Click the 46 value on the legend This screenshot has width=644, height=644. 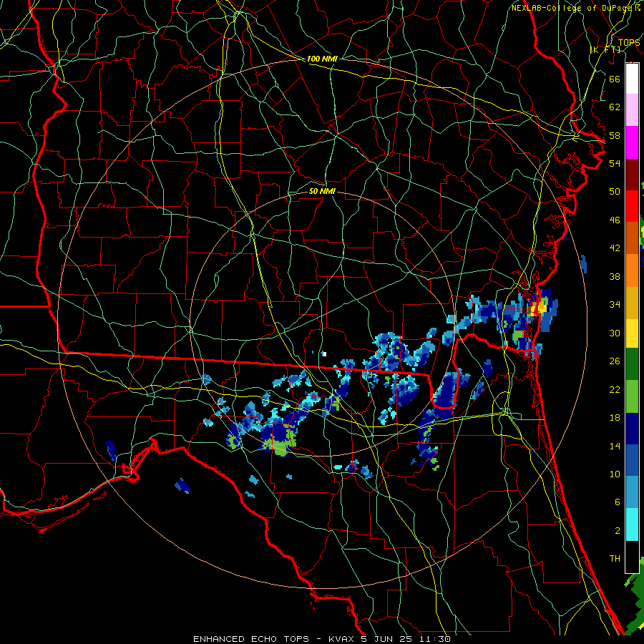tap(615, 220)
